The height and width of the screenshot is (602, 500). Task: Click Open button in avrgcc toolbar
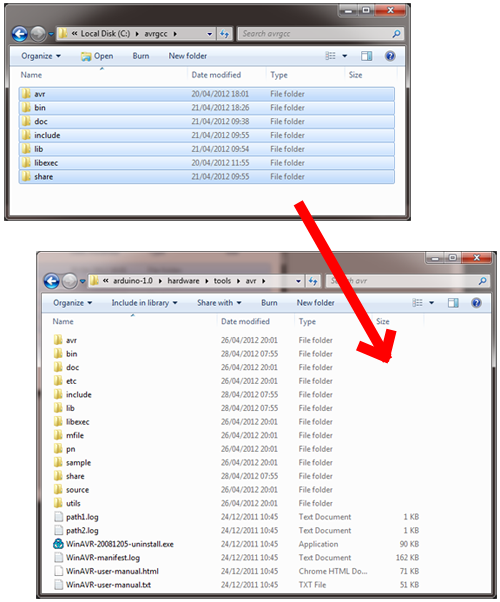[97, 56]
